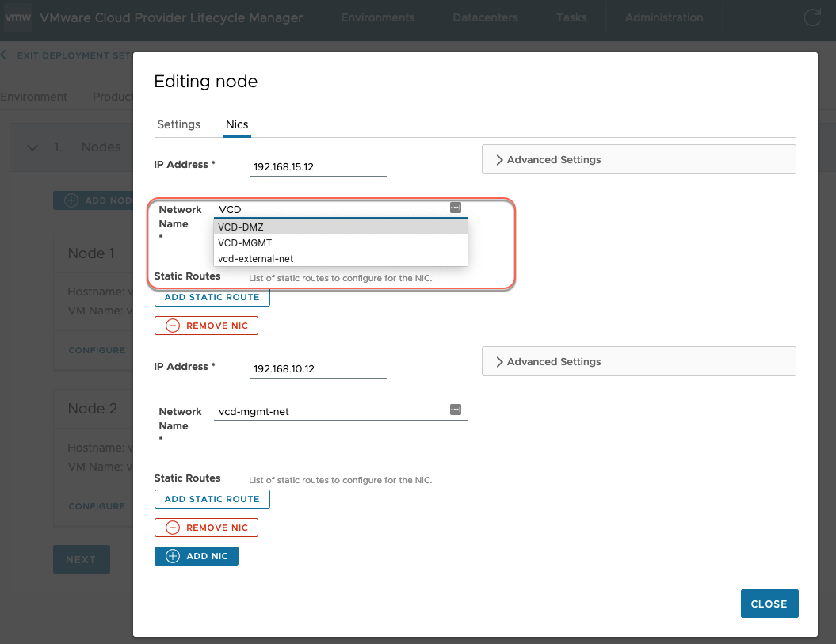Click the back arrow beside Exit Deployment
Image resolution: width=836 pixels, height=644 pixels.
click(4, 55)
